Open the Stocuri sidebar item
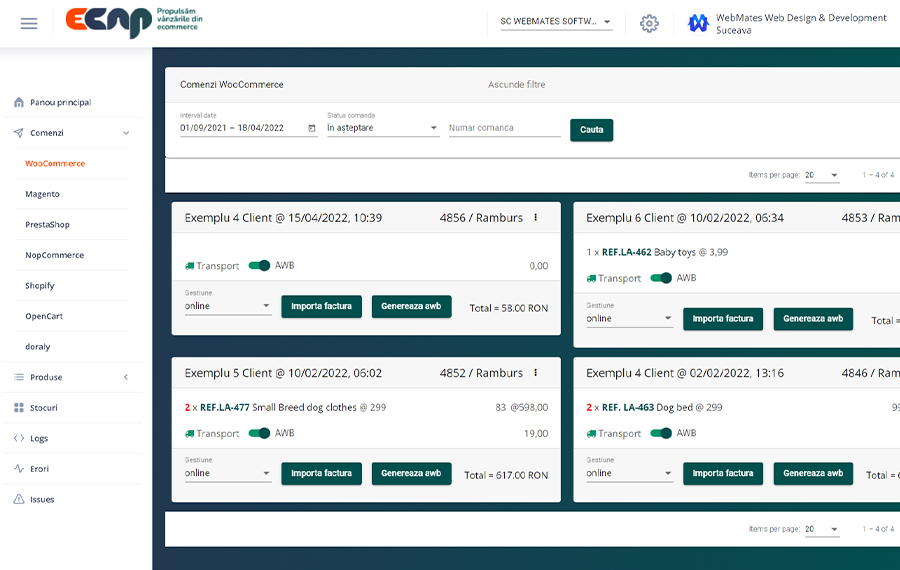This screenshot has height=570, width=900. (43, 408)
